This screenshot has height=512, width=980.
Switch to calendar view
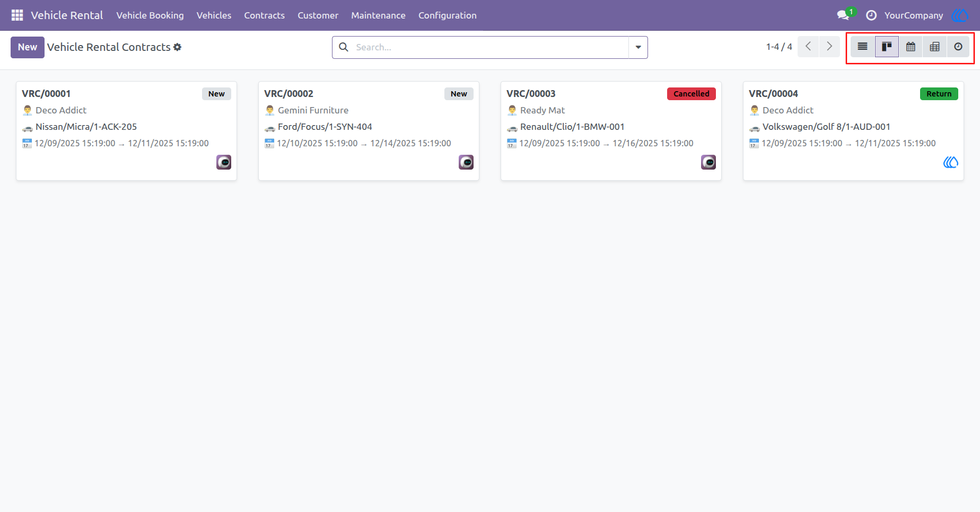tap(911, 47)
